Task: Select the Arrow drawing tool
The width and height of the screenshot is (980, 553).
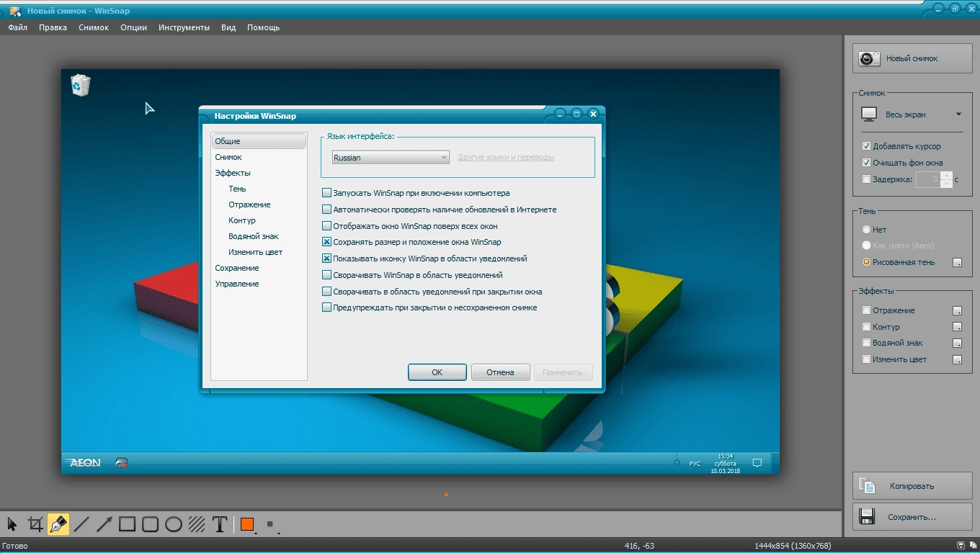Action: point(104,524)
